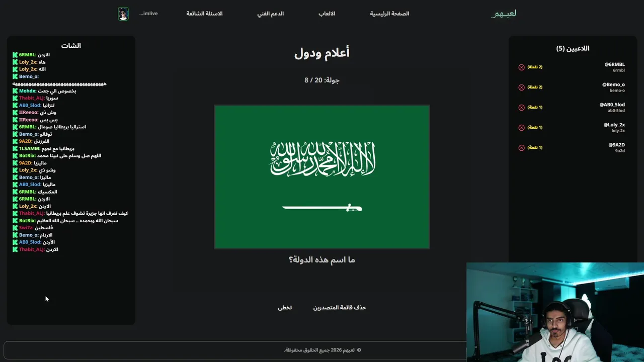Click 1LSAMM's chat message بريطانيا مع نجوم
Viewport: 644px width, 362px height.
(57, 149)
